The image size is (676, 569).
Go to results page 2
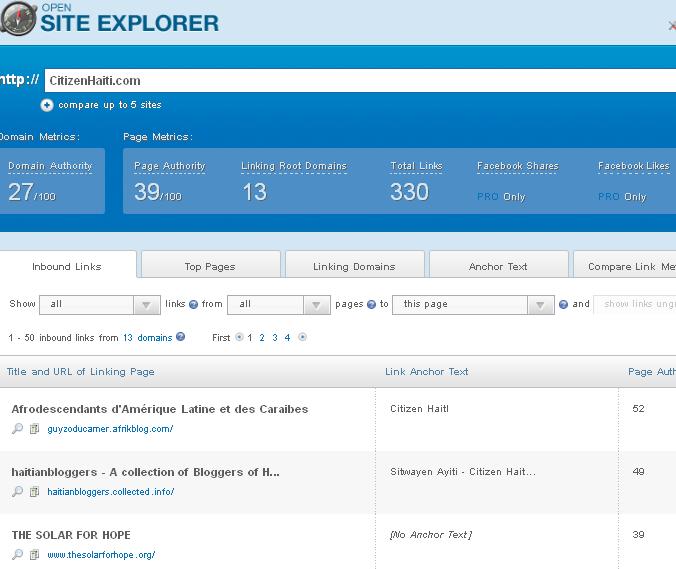pos(262,338)
